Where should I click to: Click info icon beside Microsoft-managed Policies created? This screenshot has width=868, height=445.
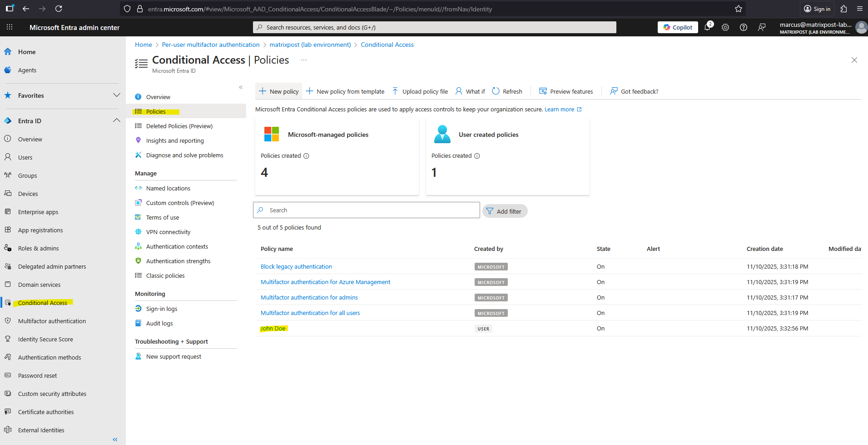[306, 156]
